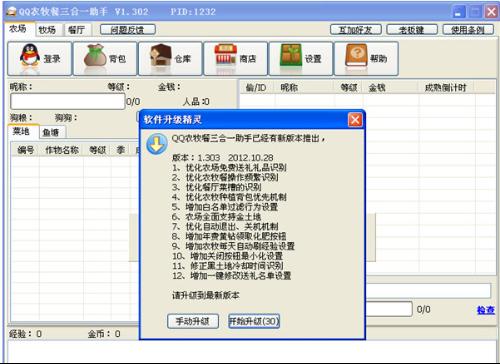Switch to the 餐厅 tab
The height and width of the screenshot is (364, 500).
click(76, 30)
